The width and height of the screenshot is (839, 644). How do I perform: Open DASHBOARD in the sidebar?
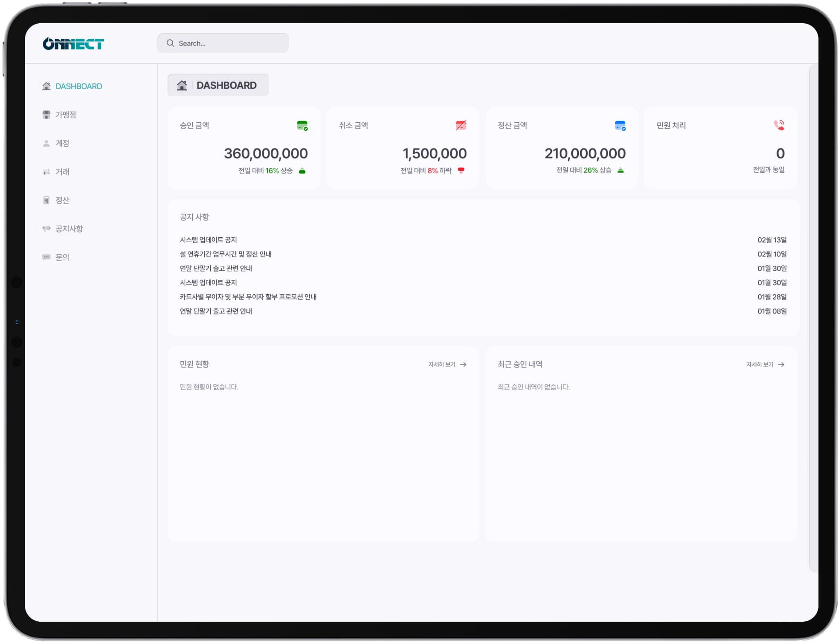79,87
